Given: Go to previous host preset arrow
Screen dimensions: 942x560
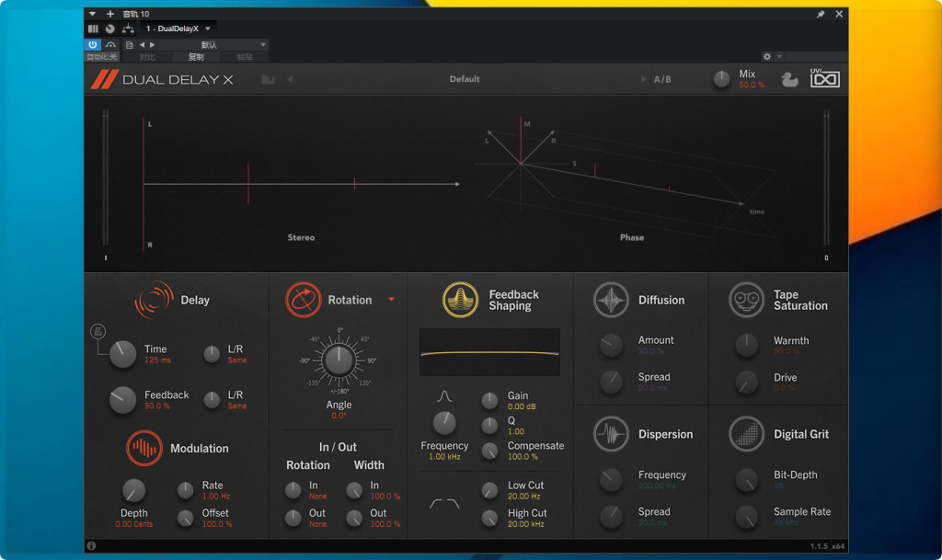Looking at the screenshot, I should click(x=143, y=45).
